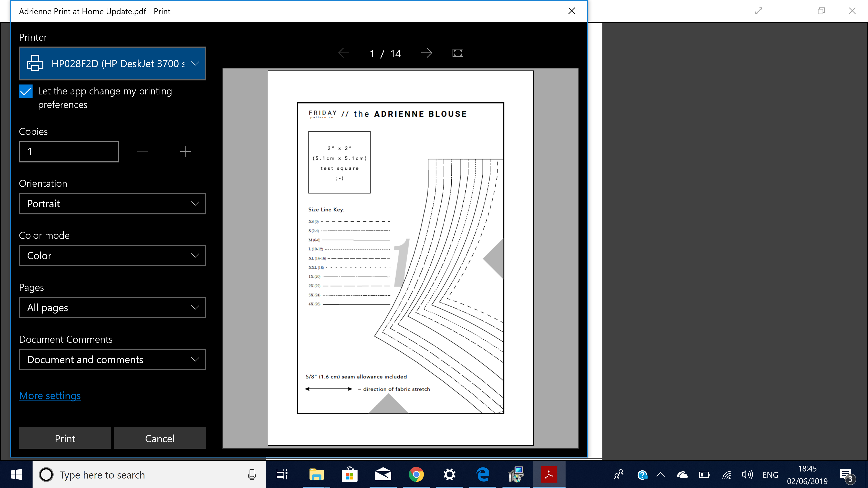Viewport: 868px width, 488px height.
Task: Close the Print dialog
Action: point(571,11)
